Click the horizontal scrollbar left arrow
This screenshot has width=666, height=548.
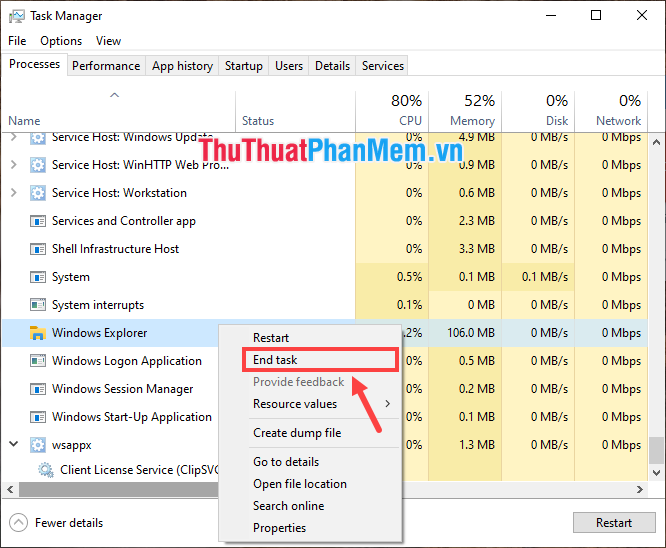coord(10,489)
